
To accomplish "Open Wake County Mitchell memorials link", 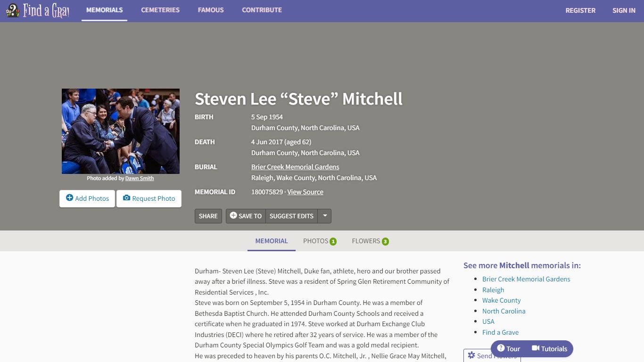I will pos(502,300).
